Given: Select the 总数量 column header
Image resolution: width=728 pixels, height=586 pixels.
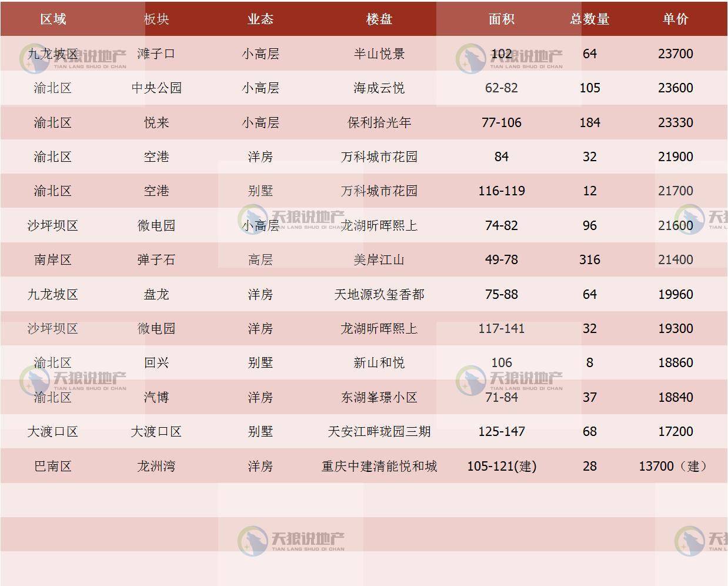Looking at the screenshot, I should point(589,19).
